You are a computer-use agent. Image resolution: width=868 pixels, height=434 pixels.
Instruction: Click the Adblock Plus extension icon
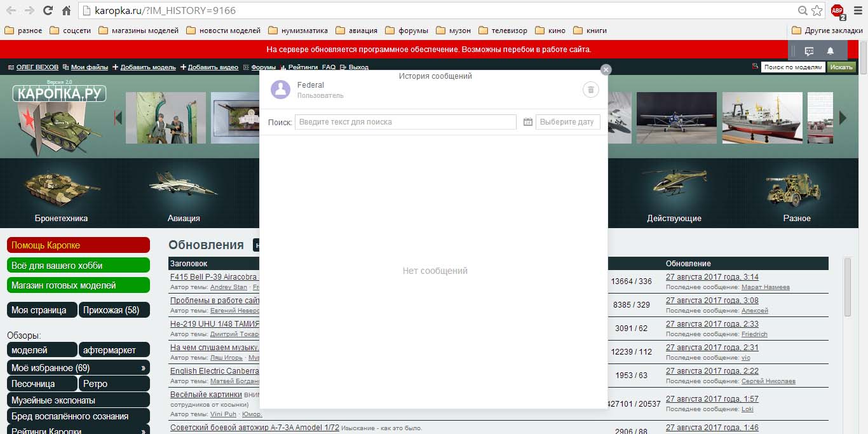tap(837, 11)
